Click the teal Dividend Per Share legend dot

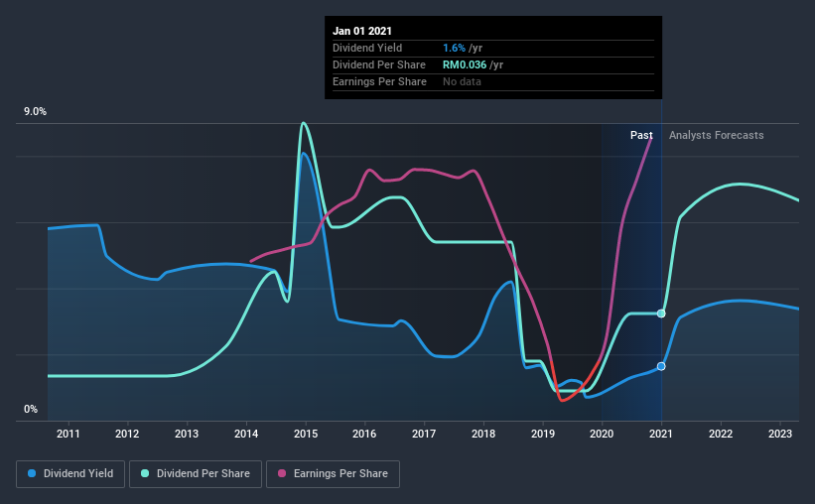[x=145, y=473]
